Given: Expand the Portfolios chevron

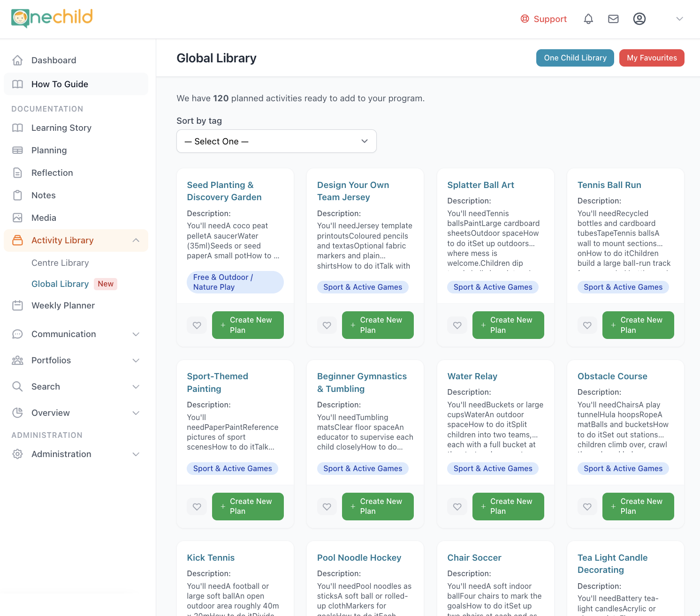Looking at the screenshot, I should click(x=136, y=360).
